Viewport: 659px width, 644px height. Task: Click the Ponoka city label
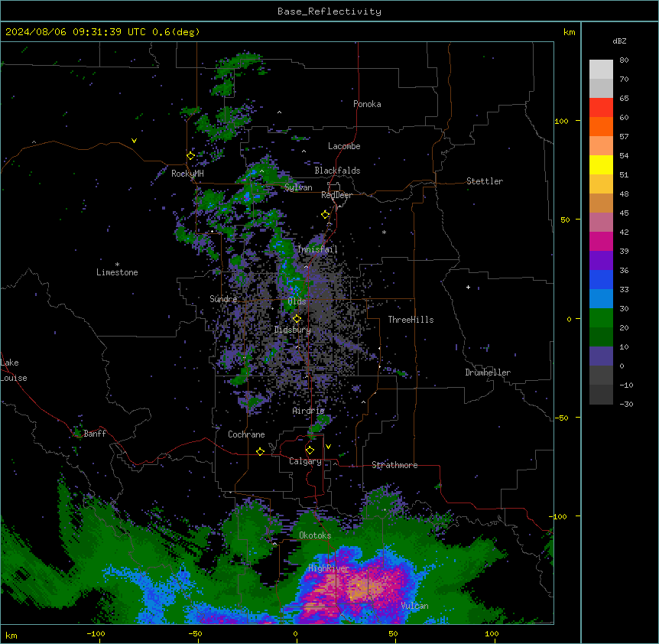click(367, 104)
